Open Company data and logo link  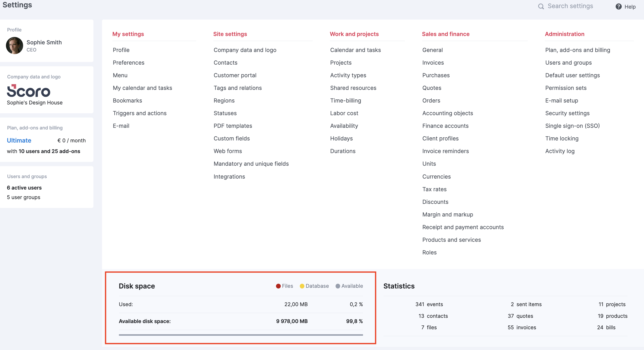[x=245, y=50]
